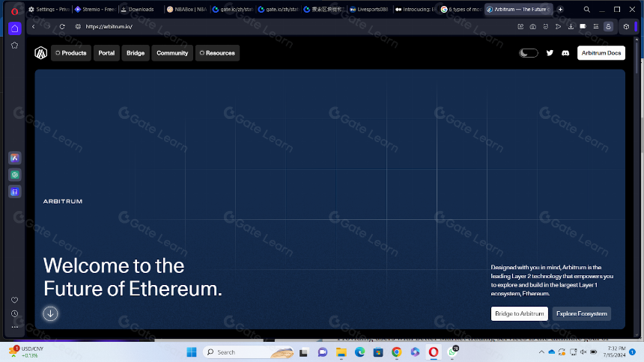
Task: Open the three-dot sidebar setup menu
Action: coord(15,327)
